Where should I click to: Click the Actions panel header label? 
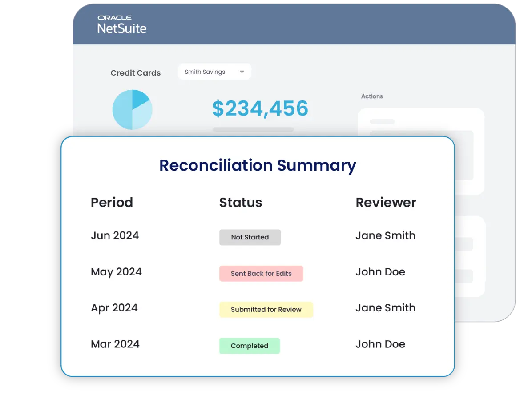click(372, 96)
